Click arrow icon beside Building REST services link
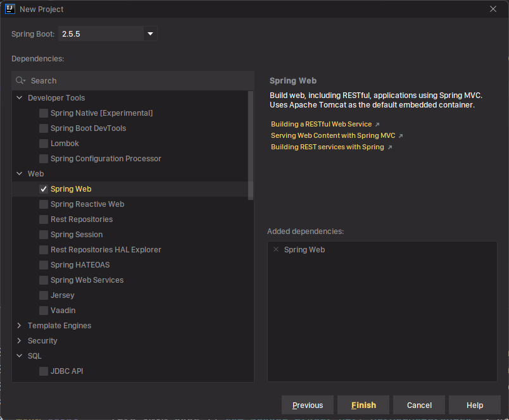Viewport: 509px width, 420px height. click(x=390, y=147)
